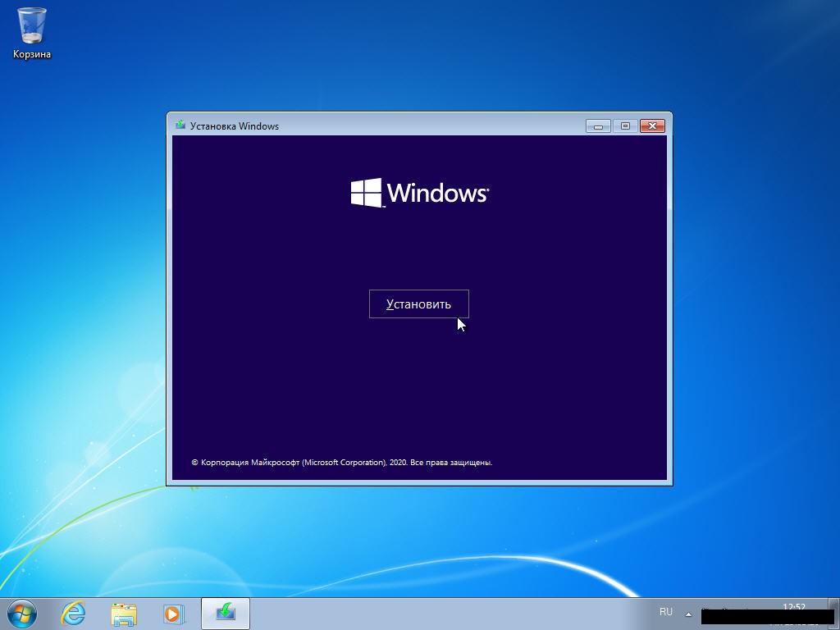Screen dimensions: 840x630
Task: Launch Windows Media Player from taskbar
Action: tap(174, 614)
